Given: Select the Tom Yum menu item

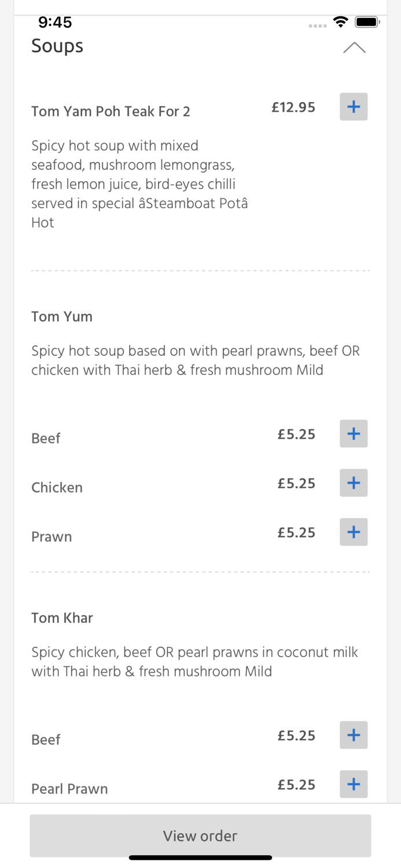Looking at the screenshot, I should tap(62, 317).
